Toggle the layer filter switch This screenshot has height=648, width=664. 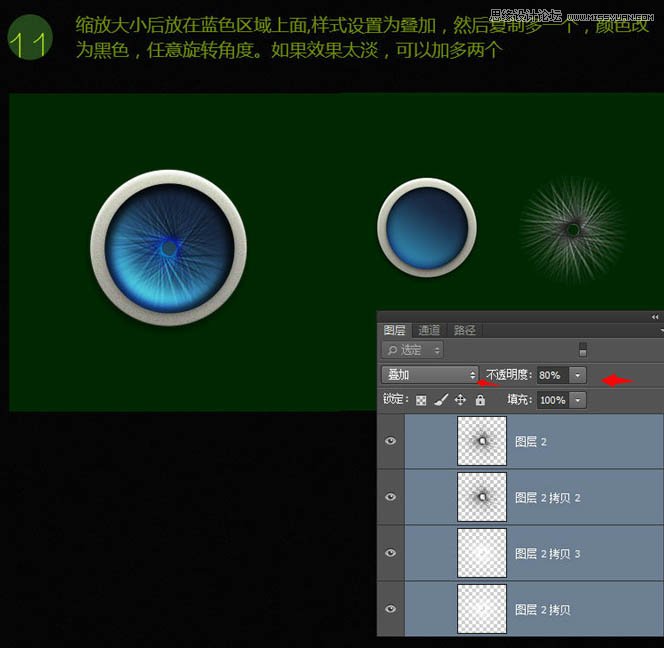tap(583, 349)
